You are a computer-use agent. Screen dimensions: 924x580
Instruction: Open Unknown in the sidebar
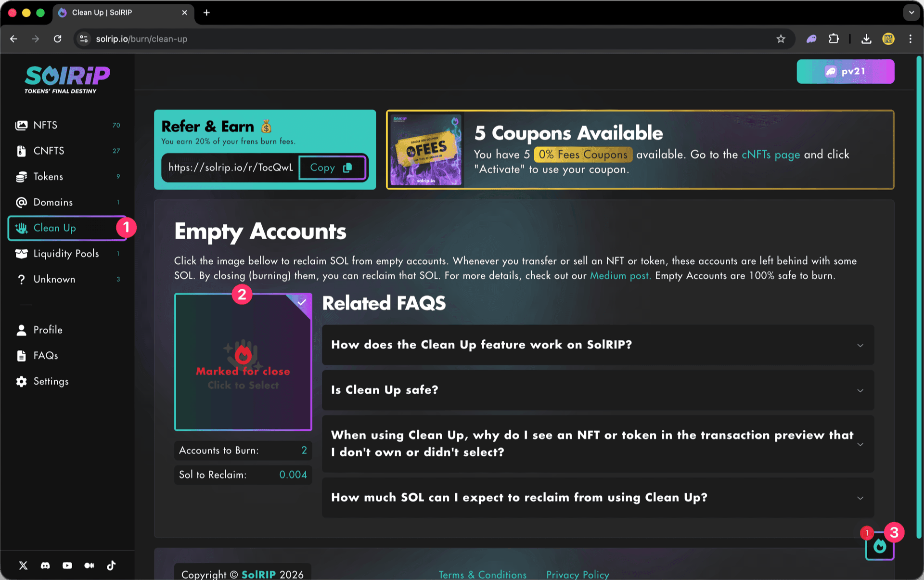coord(67,279)
